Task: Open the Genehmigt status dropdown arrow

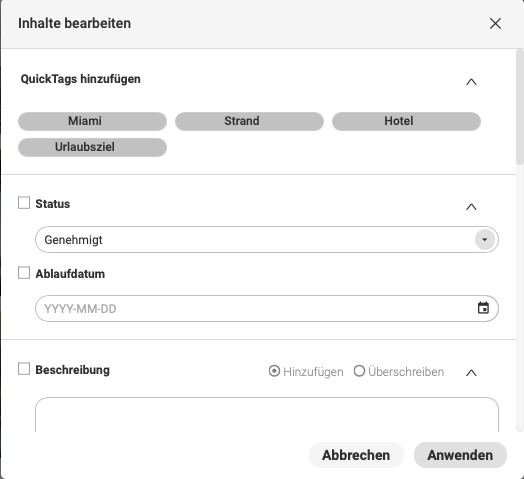Action: coord(485,239)
